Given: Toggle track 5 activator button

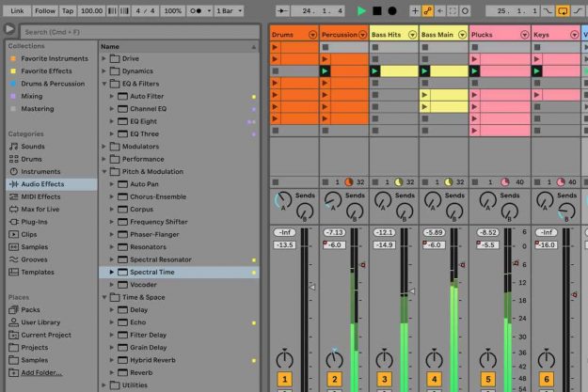Looking at the screenshot, I should click(488, 379).
